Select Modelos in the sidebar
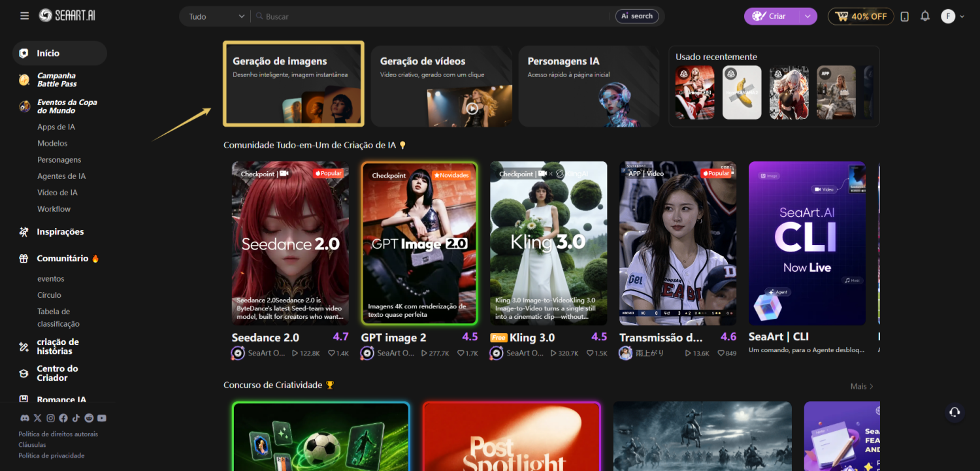 click(52, 143)
